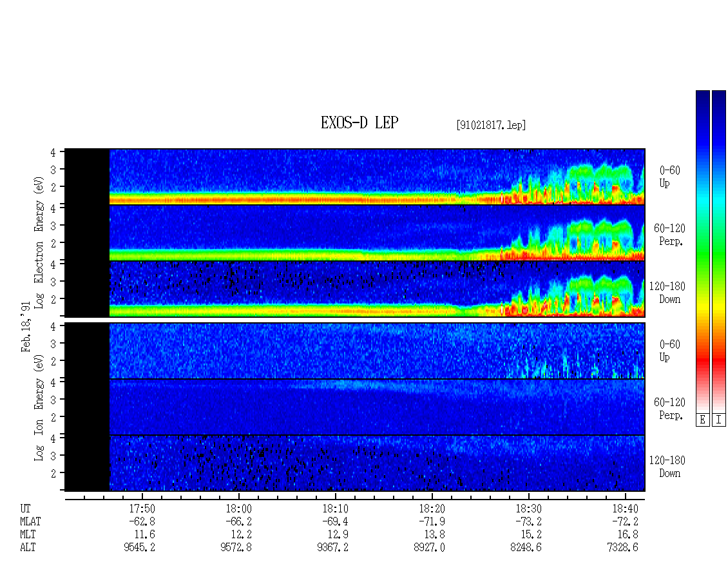Select the "[91021817.lep]" file name label

(x=491, y=124)
